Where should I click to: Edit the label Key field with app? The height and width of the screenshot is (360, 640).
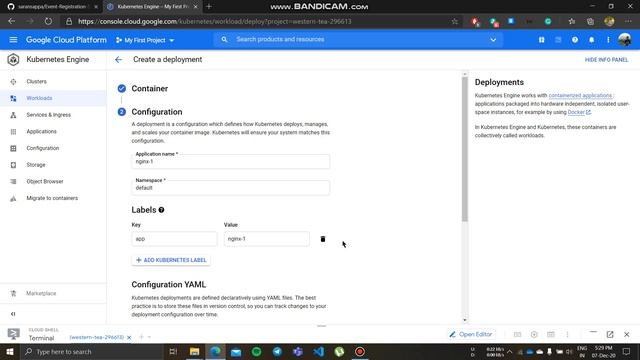coord(174,239)
